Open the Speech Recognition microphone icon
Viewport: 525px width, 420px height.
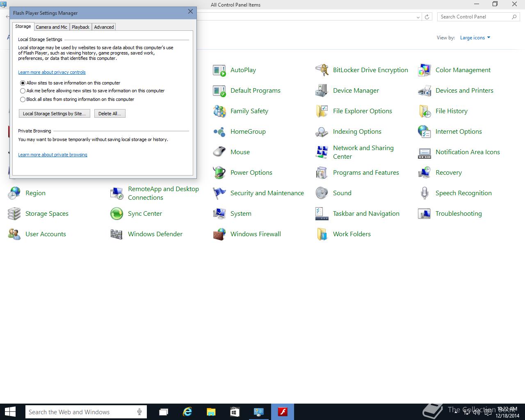pos(425,193)
